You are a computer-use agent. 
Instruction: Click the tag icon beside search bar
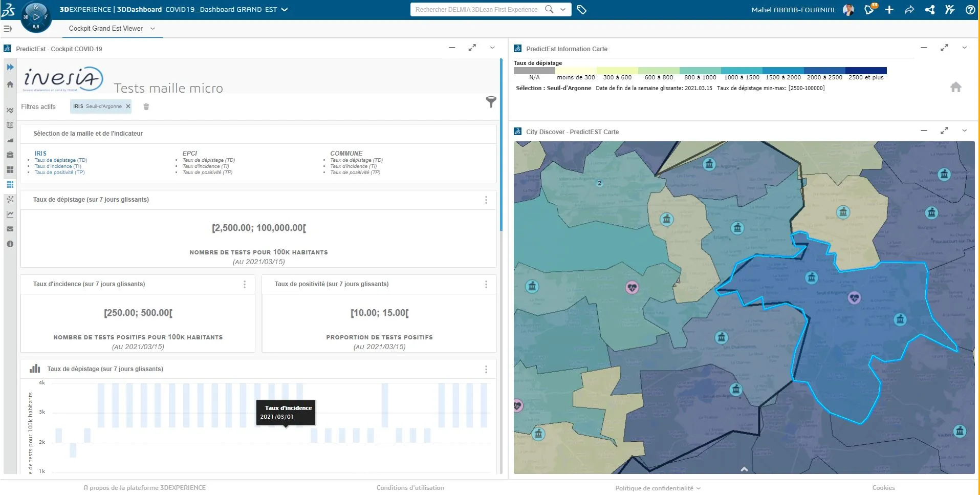click(x=581, y=10)
